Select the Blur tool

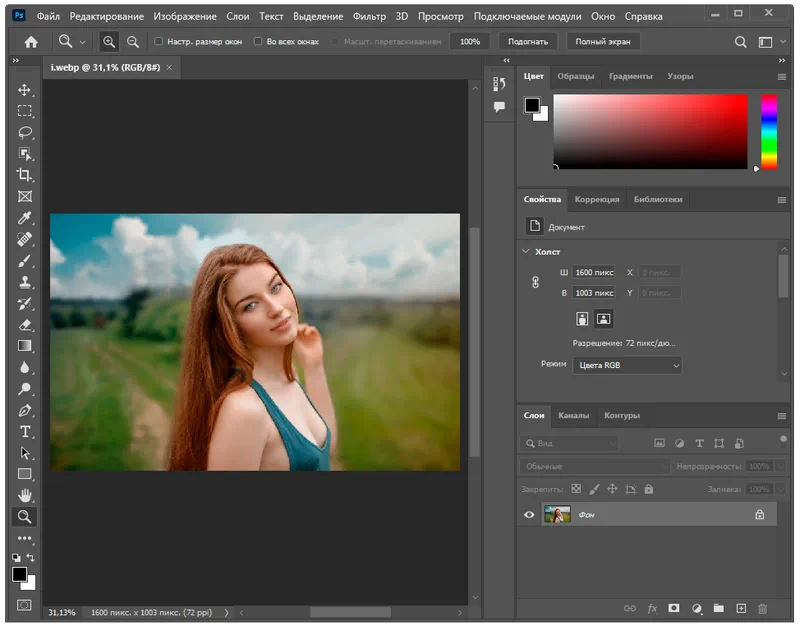tap(24, 367)
